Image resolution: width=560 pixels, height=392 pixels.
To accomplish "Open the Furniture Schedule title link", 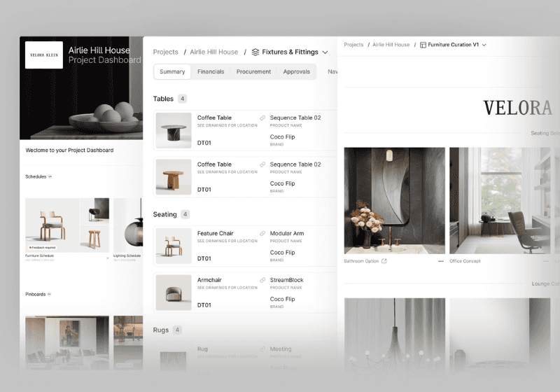I will [39, 255].
